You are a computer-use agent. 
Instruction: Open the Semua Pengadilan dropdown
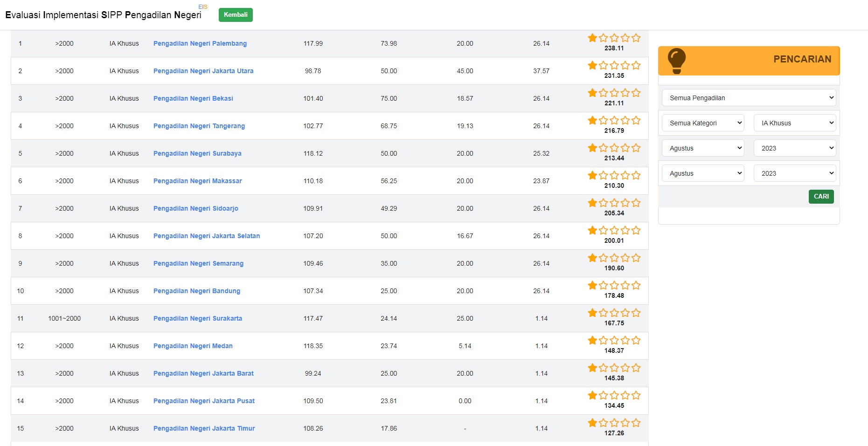click(749, 98)
